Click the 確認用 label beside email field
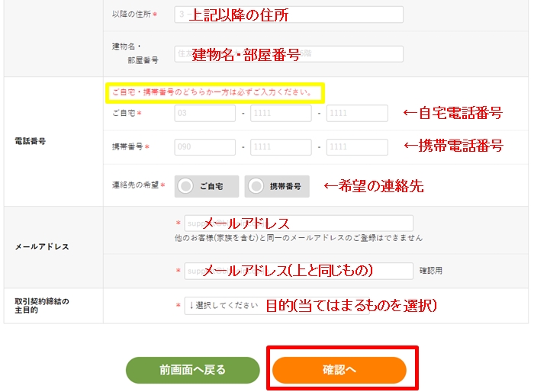Image resolution: width=534 pixels, height=392 pixels. 431,271
